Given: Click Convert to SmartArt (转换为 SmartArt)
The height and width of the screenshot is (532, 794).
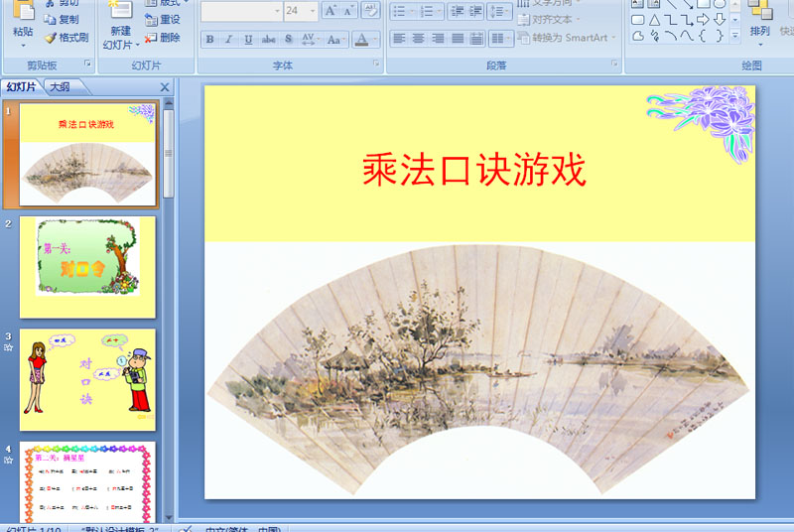Looking at the screenshot, I should (x=567, y=38).
